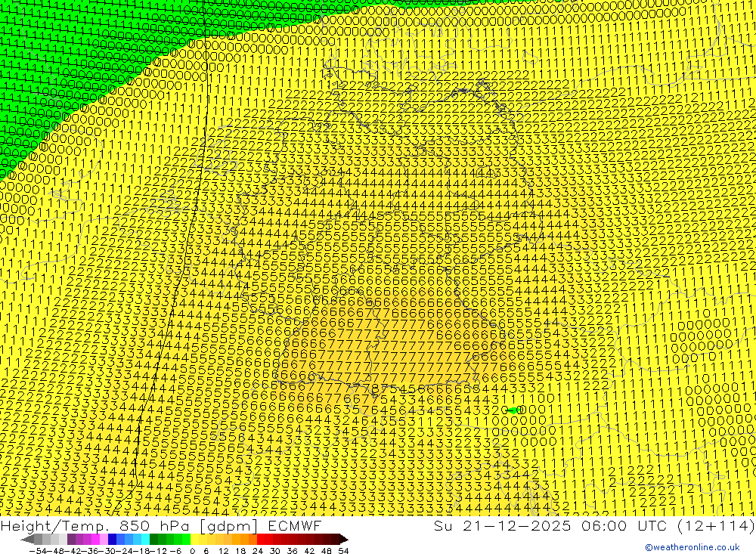Click the weatheronline.co.uk copyright link
The height and width of the screenshot is (554, 756).
point(692,547)
